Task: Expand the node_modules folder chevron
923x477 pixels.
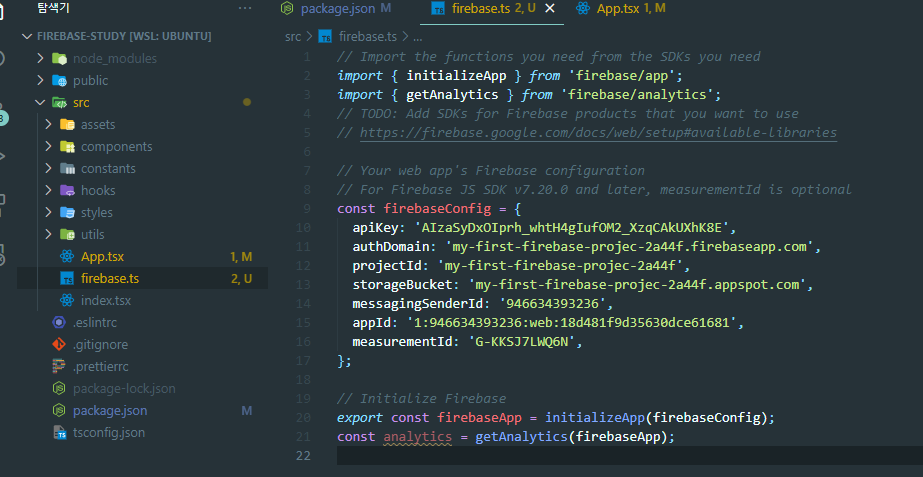Action: coord(40,58)
